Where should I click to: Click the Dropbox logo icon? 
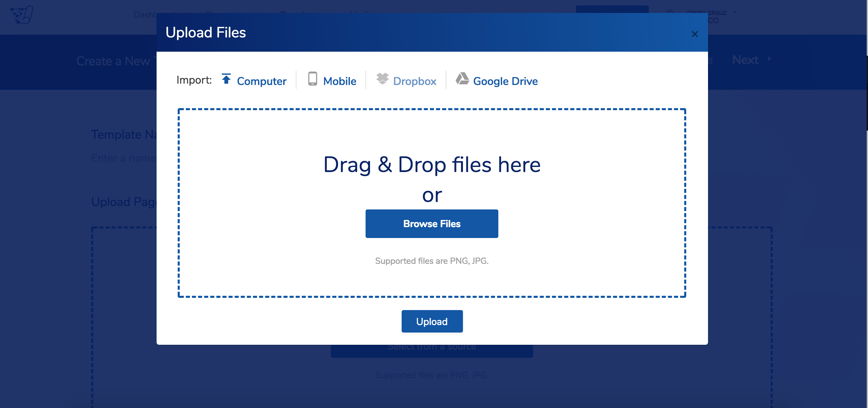382,79
